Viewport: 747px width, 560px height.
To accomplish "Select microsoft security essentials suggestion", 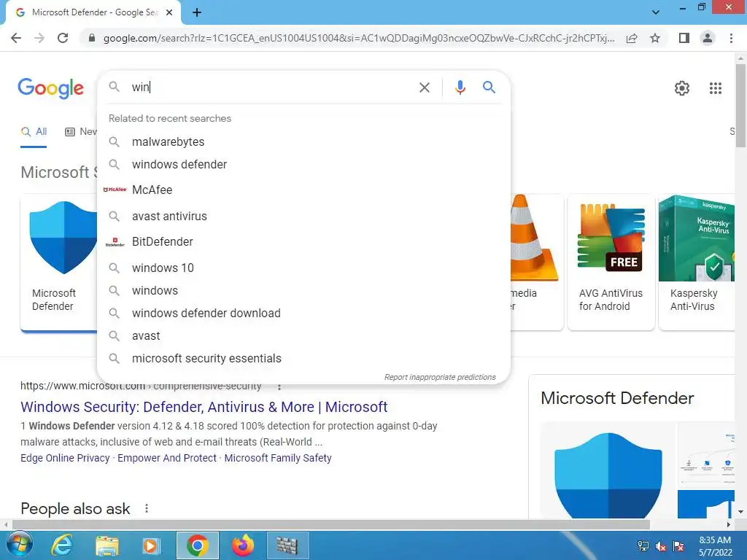I will [x=303, y=359].
